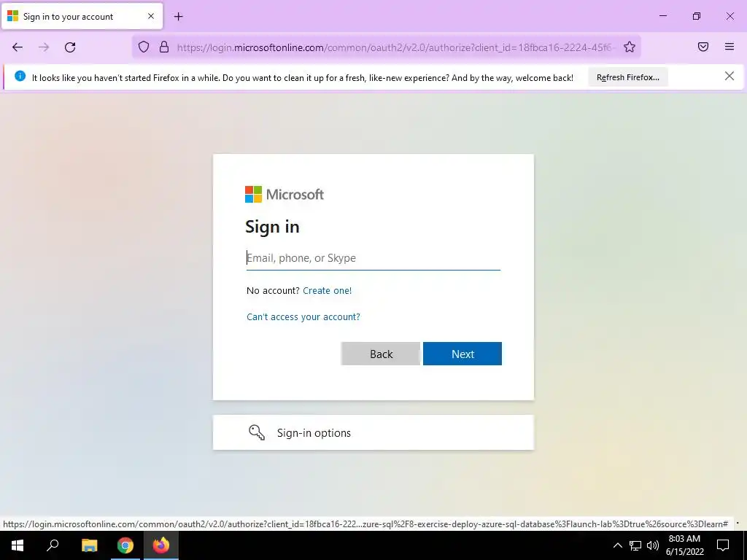Click the blue info icon in notification bar

tap(20, 76)
